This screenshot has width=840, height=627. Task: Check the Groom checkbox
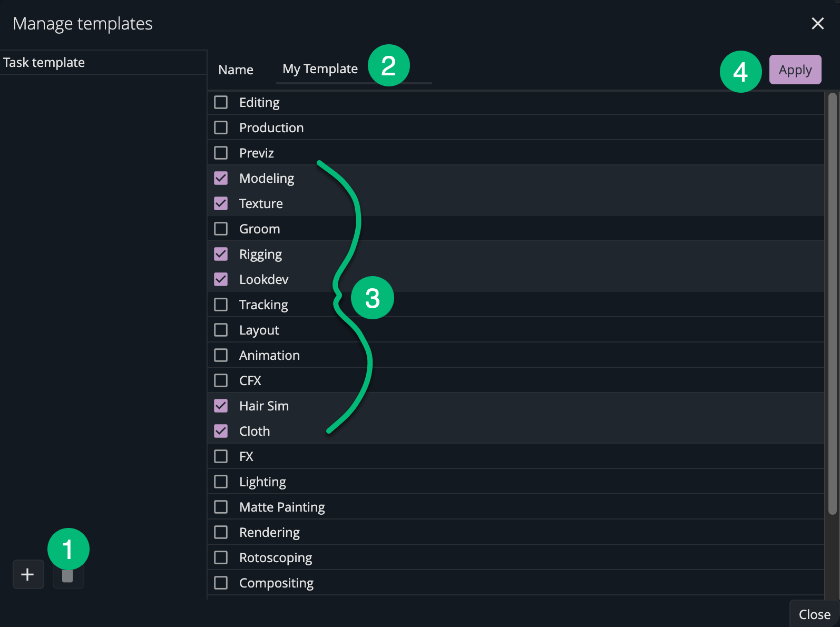click(x=221, y=229)
